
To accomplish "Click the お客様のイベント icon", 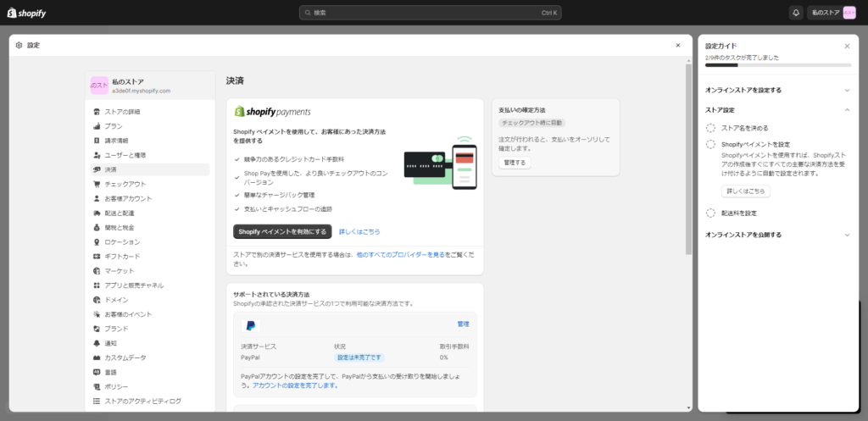I will 97,314.
